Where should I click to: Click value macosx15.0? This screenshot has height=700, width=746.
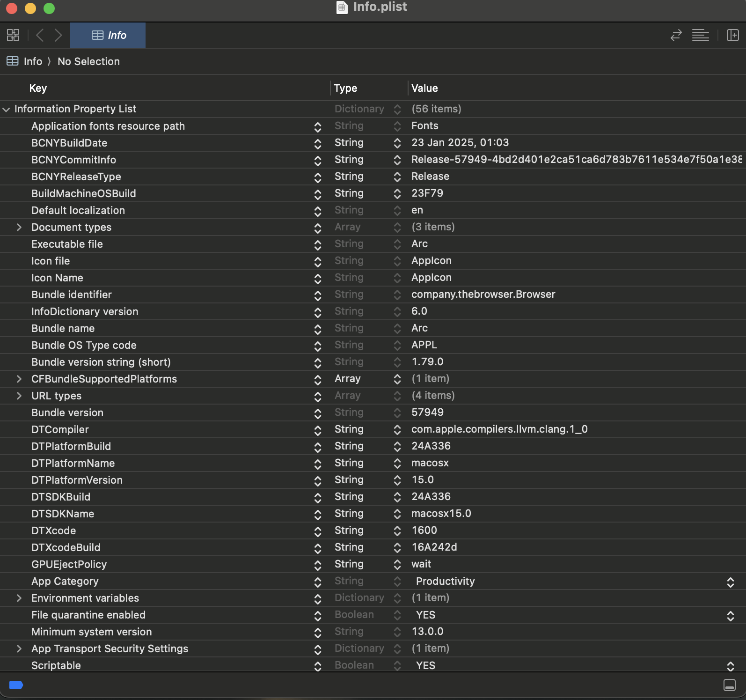[441, 513]
